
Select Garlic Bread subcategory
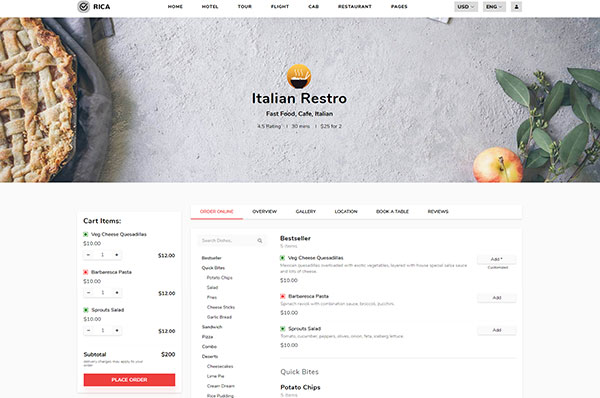coord(219,317)
